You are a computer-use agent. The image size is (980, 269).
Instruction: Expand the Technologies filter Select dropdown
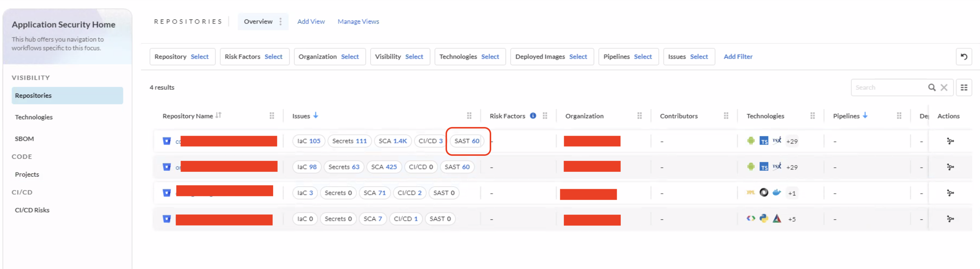(x=490, y=57)
